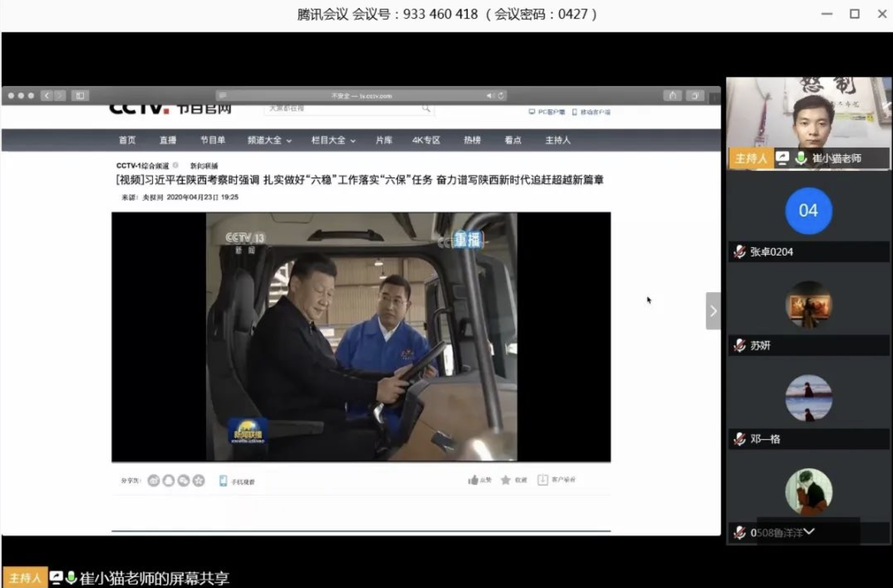
Task: Expand the 频道大全 dropdown menu
Action: click(x=269, y=140)
